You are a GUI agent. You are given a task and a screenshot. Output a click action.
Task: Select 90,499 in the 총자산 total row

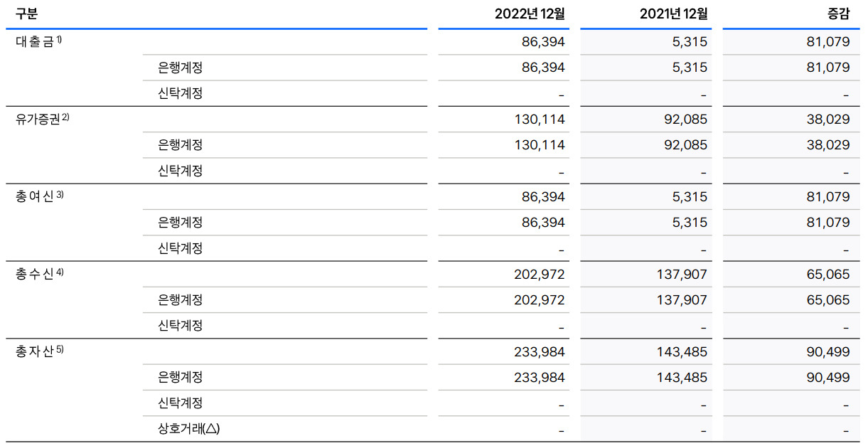pyautogui.click(x=827, y=351)
